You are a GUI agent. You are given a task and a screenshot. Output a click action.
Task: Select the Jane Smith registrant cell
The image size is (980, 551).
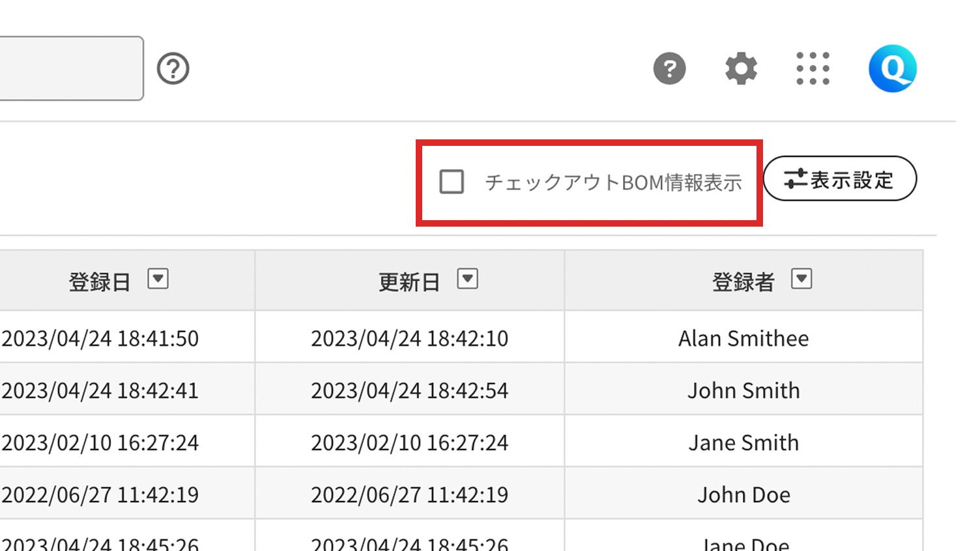tap(743, 442)
